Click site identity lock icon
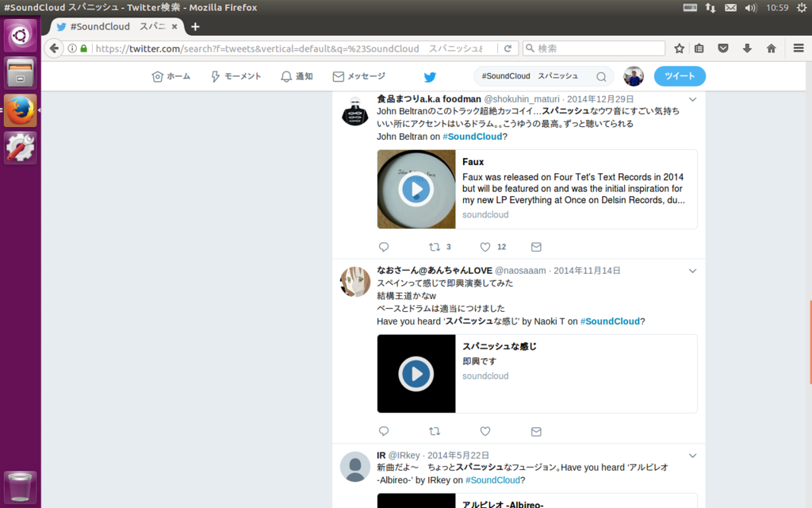The image size is (812, 508). tap(84, 48)
